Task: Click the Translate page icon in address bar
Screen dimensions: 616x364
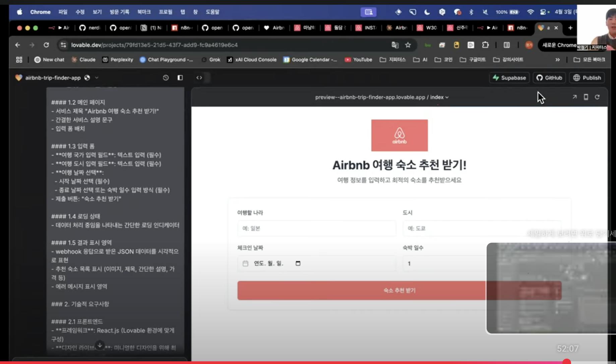Action: click(395, 45)
